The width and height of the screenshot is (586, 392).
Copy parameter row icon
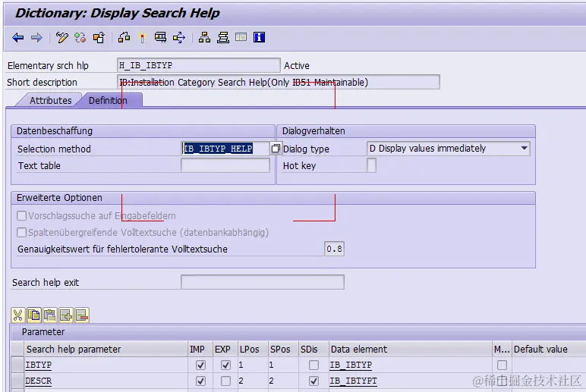click(x=34, y=315)
